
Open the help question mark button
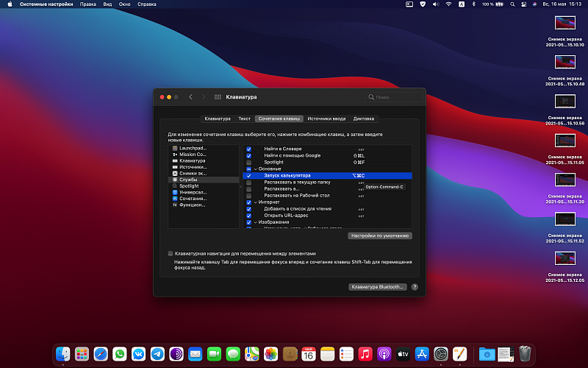(x=415, y=287)
